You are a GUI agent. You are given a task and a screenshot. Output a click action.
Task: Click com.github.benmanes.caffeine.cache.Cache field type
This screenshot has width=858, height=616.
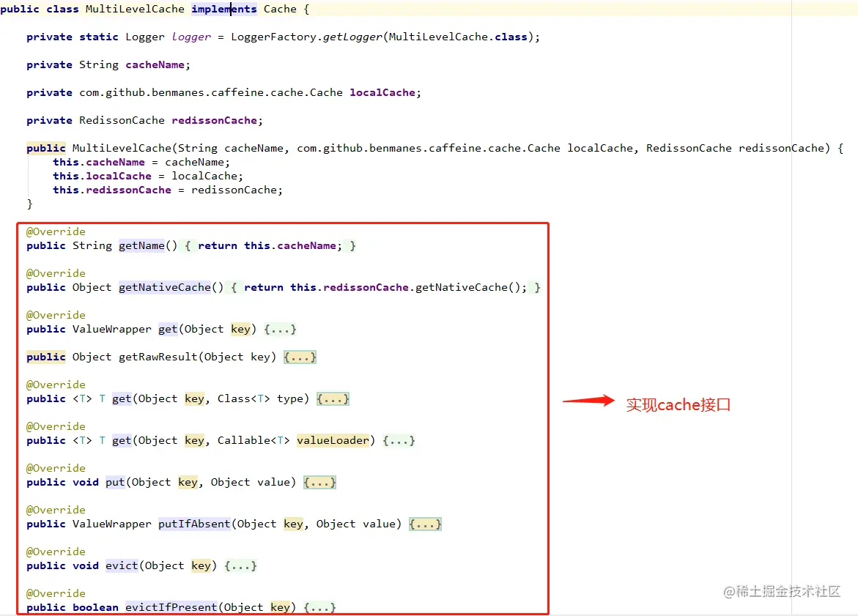(211, 93)
